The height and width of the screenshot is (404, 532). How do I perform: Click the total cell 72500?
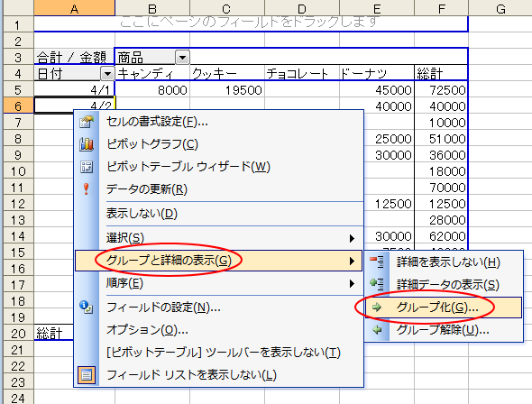point(441,90)
